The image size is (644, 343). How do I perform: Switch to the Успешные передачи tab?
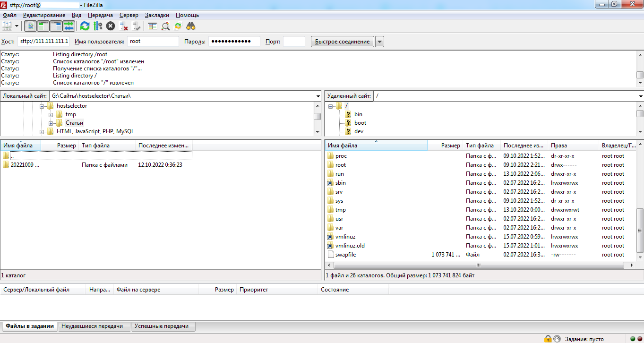[x=161, y=326]
